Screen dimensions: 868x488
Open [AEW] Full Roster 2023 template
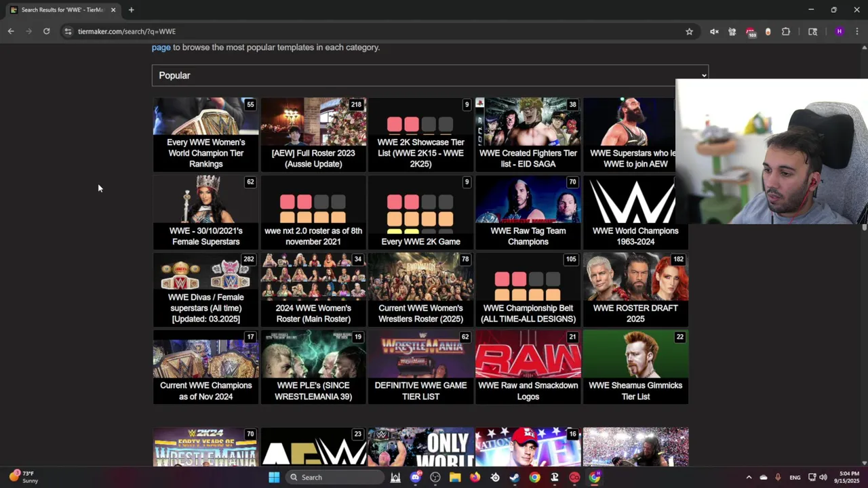pyautogui.click(x=313, y=134)
